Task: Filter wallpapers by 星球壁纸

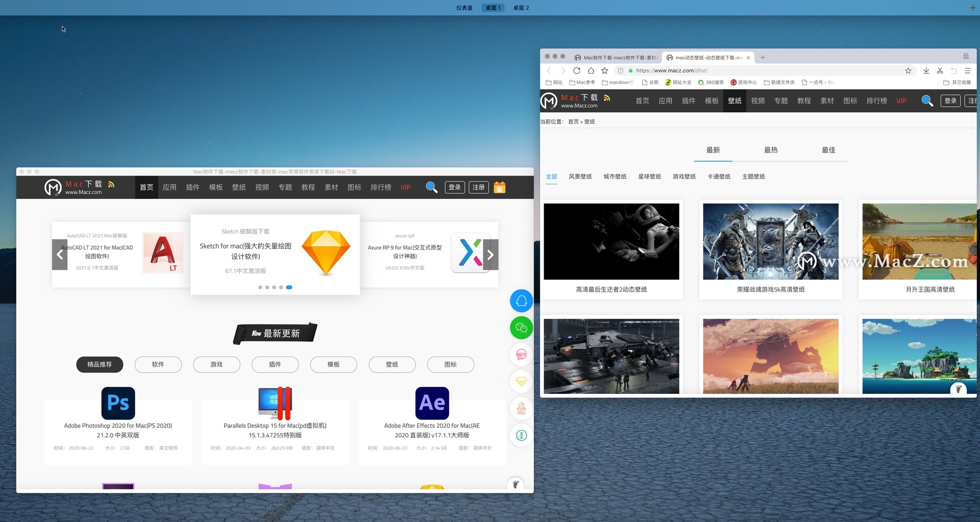Action: point(650,177)
